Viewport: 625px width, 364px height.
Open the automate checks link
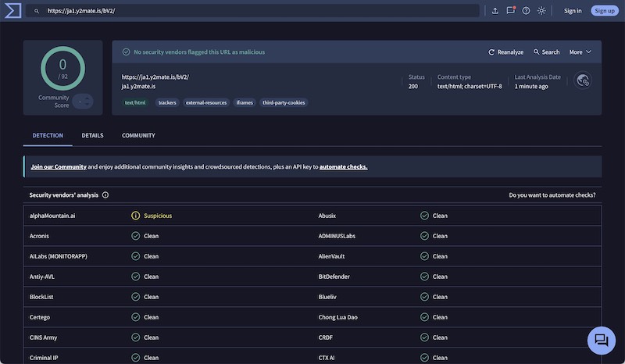pos(343,166)
